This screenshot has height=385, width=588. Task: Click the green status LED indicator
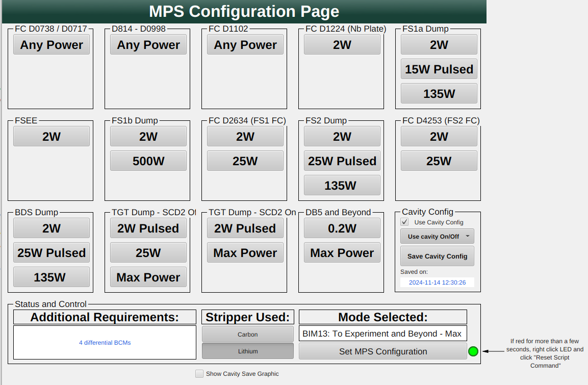pos(473,351)
